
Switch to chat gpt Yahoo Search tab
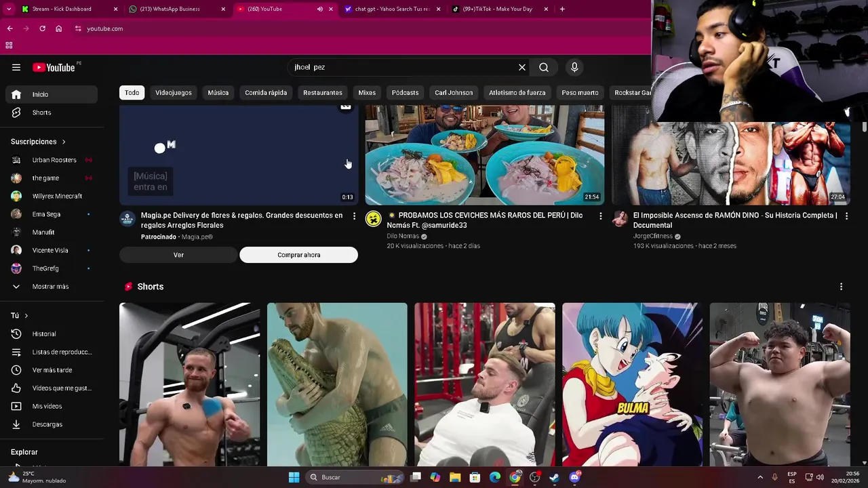392,9
